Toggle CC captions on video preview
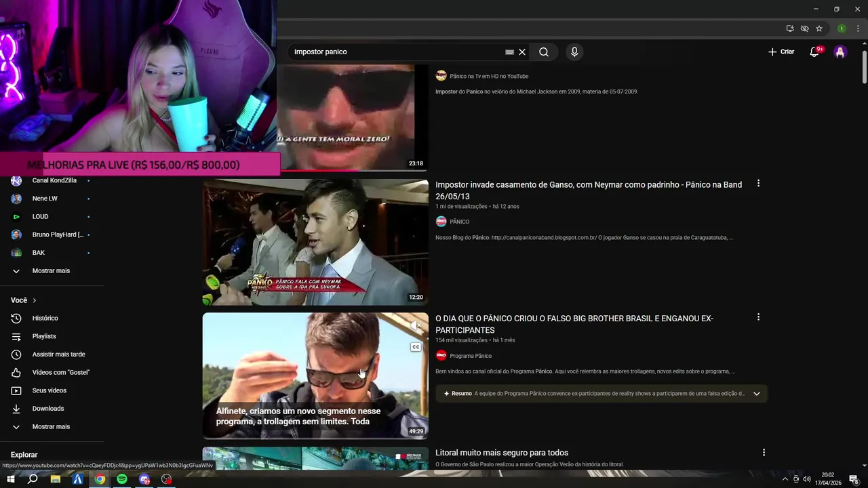The height and width of the screenshot is (488, 868). 416,347
